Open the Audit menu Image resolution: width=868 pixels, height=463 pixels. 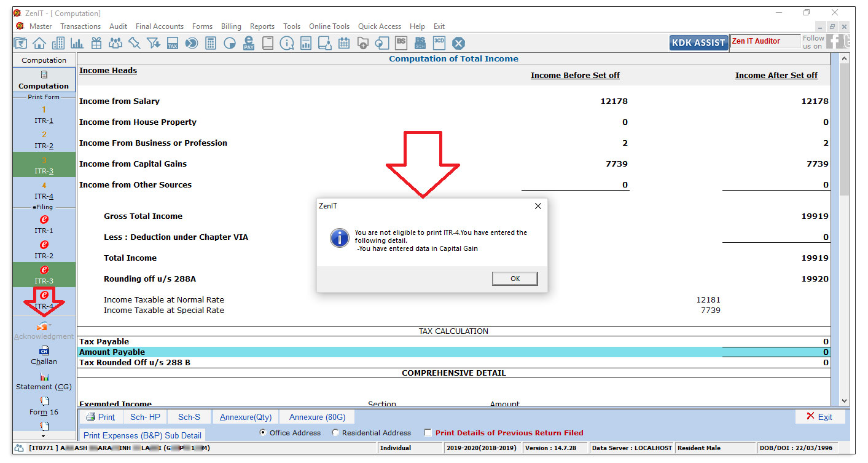coord(119,26)
